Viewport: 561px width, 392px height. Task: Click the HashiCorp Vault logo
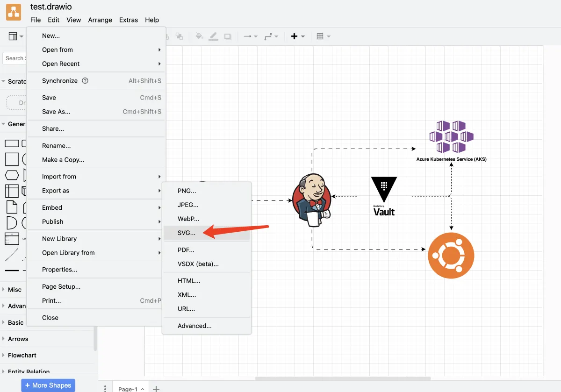click(384, 196)
